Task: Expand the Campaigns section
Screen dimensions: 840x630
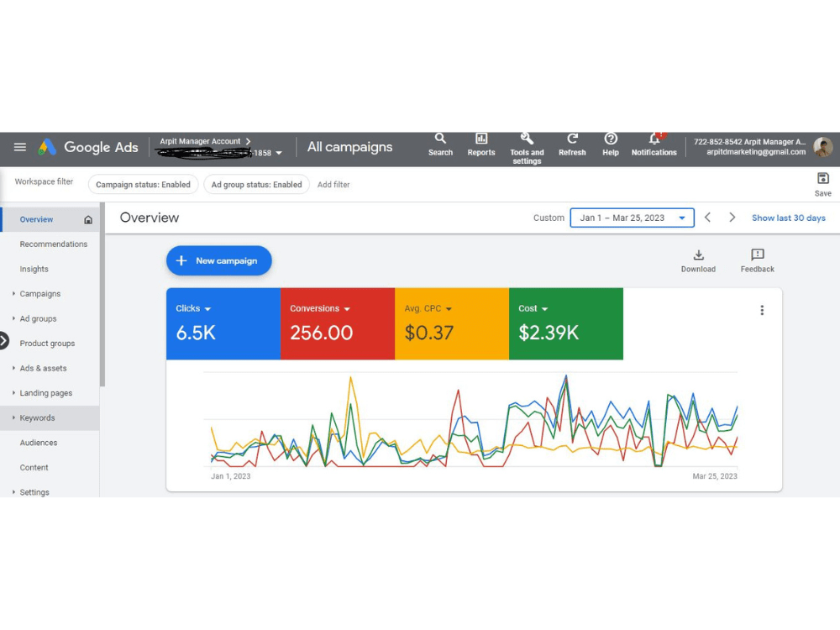Action: [13, 293]
